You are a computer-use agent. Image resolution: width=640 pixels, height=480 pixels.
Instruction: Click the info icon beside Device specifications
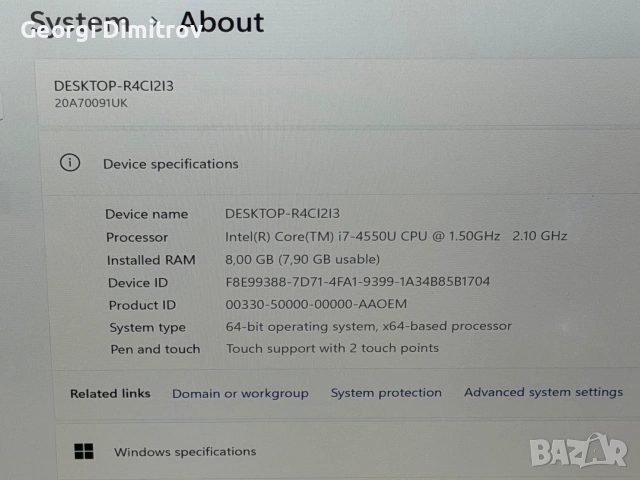pos(70,162)
